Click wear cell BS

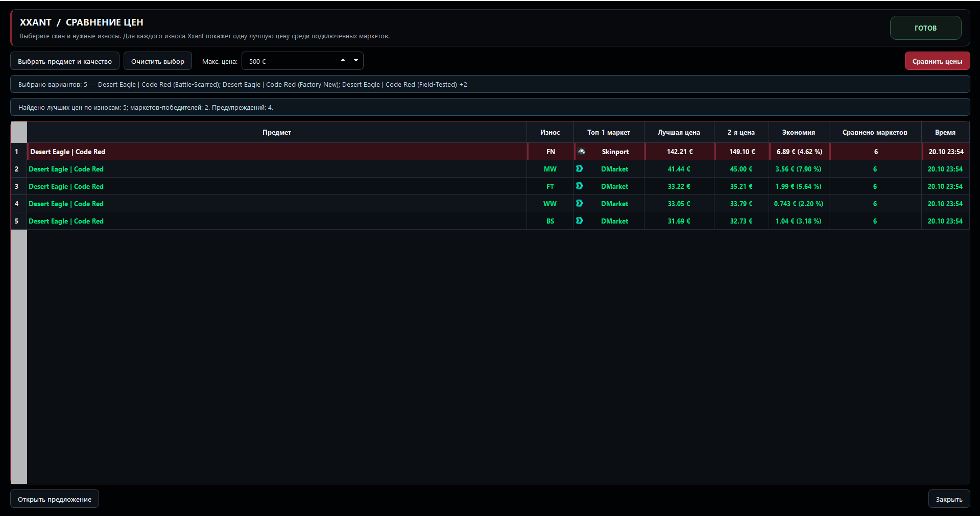coord(550,221)
